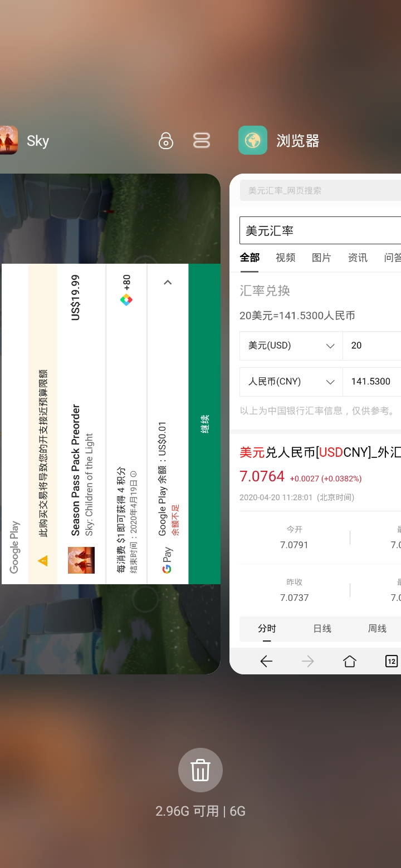Image resolution: width=401 pixels, height=868 pixels.
Task: Edit the USD amount field showing 20
Action: [x=372, y=346]
